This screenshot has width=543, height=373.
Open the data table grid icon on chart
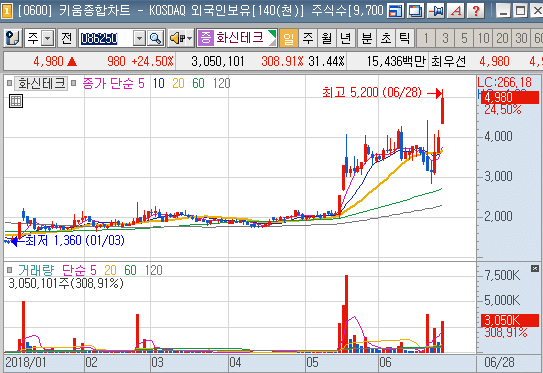(x=16, y=101)
